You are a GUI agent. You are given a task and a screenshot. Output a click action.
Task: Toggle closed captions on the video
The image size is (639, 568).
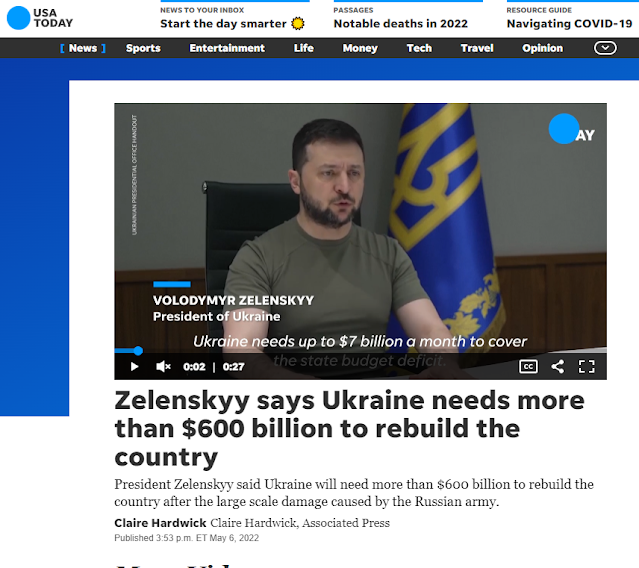528,367
